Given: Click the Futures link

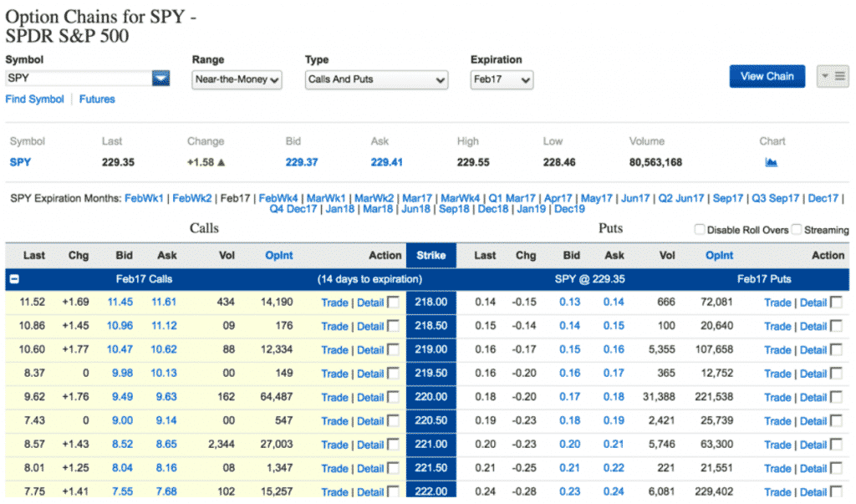Looking at the screenshot, I should pos(97,99).
